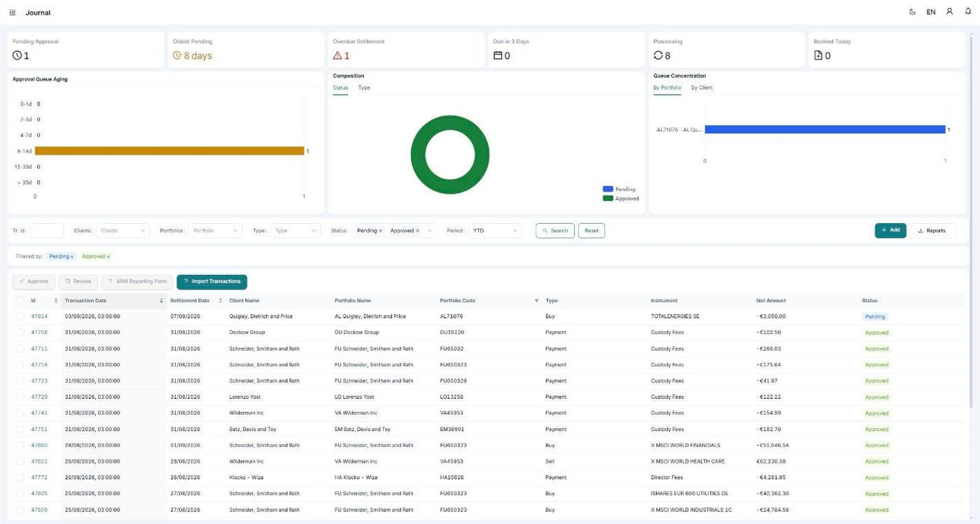Sort by Settlement Date column arrows
980x524 pixels.
click(x=221, y=301)
